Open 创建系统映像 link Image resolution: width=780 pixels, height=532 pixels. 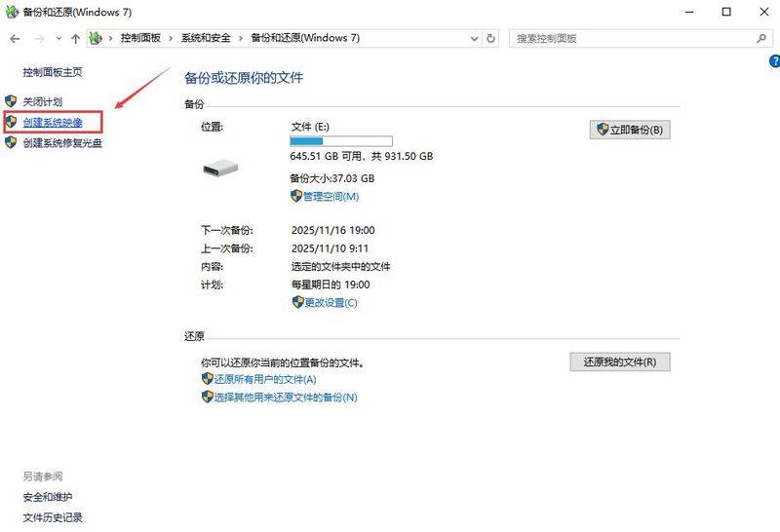(x=53, y=123)
